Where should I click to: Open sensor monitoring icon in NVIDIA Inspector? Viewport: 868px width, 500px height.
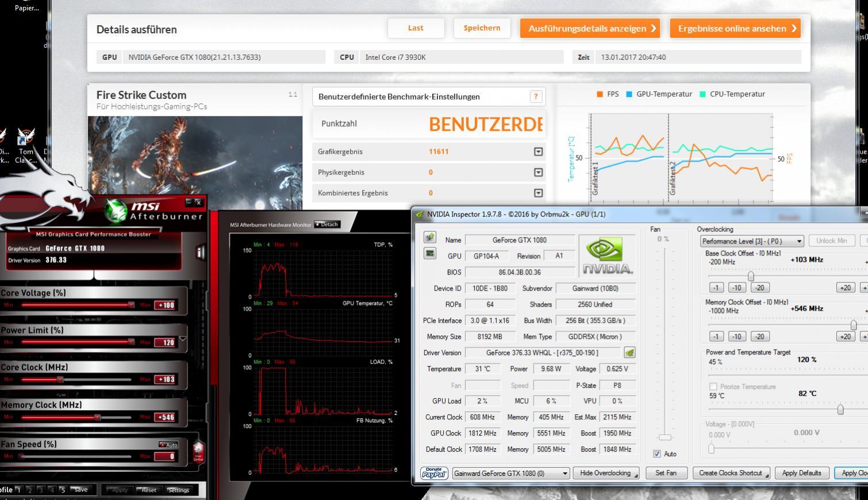point(429,253)
